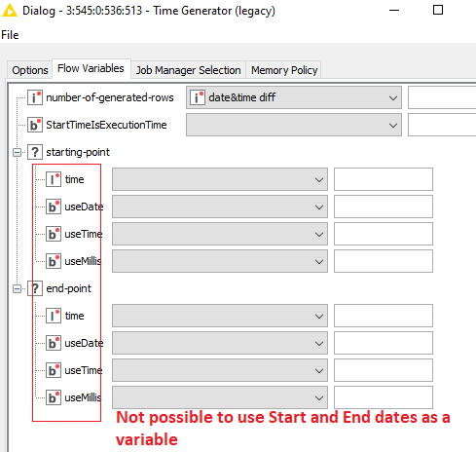Focus the starting-point useMillis variable name field
This screenshot has height=452, width=476.
[384, 261]
